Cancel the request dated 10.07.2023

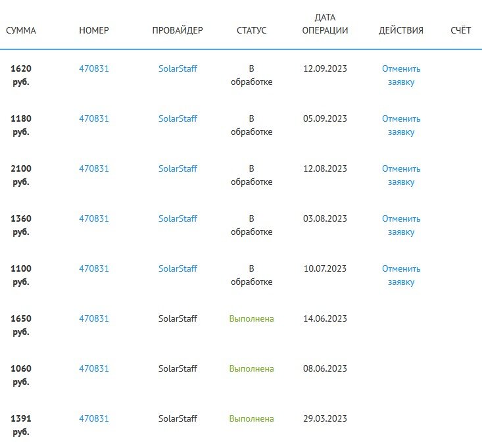coord(401,275)
